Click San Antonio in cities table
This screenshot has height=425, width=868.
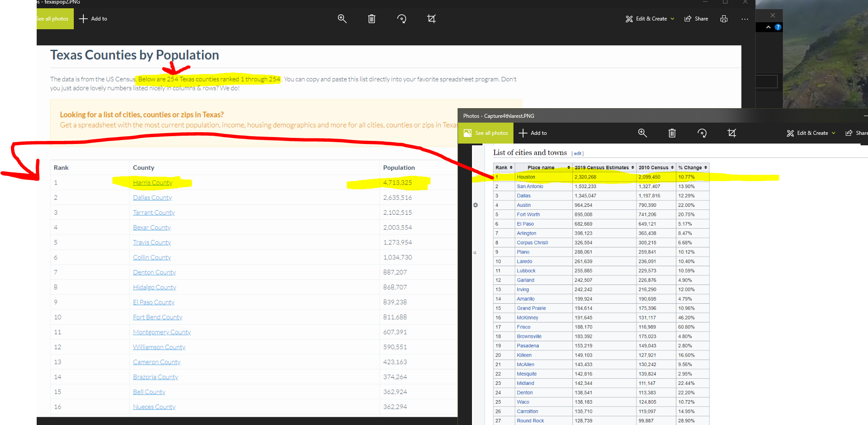pyautogui.click(x=530, y=186)
